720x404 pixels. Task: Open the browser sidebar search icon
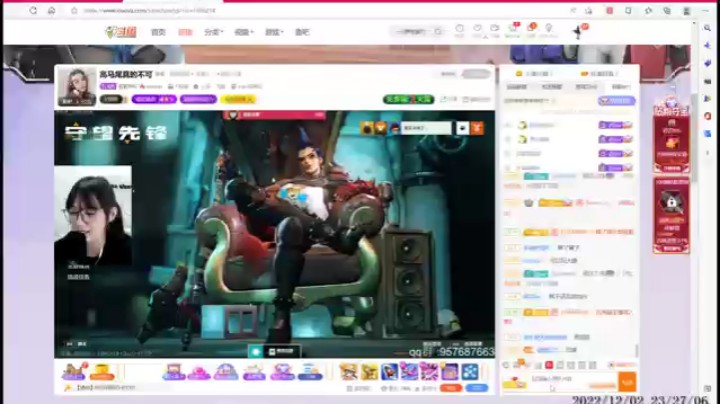[708, 28]
